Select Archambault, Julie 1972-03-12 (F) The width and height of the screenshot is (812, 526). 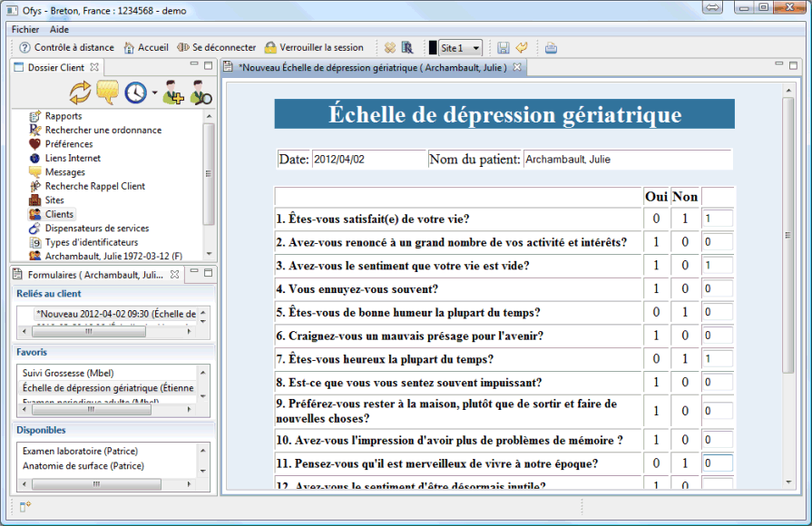tap(113, 256)
